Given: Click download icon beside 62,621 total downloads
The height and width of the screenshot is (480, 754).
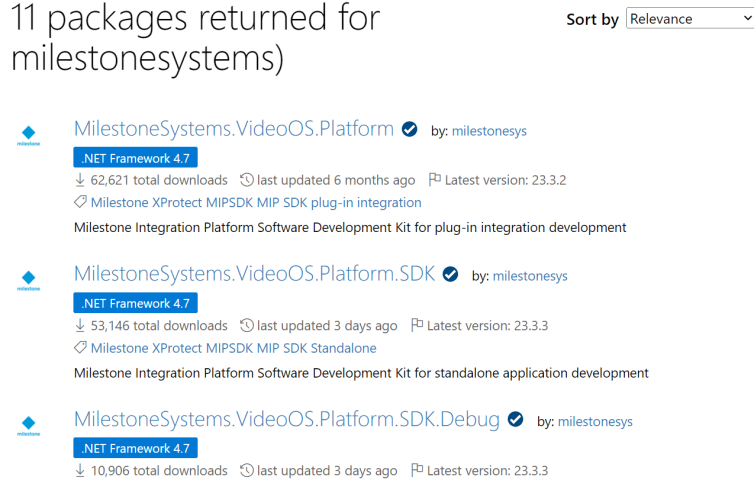Looking at the screenshot, I should [x=80, y=180].
